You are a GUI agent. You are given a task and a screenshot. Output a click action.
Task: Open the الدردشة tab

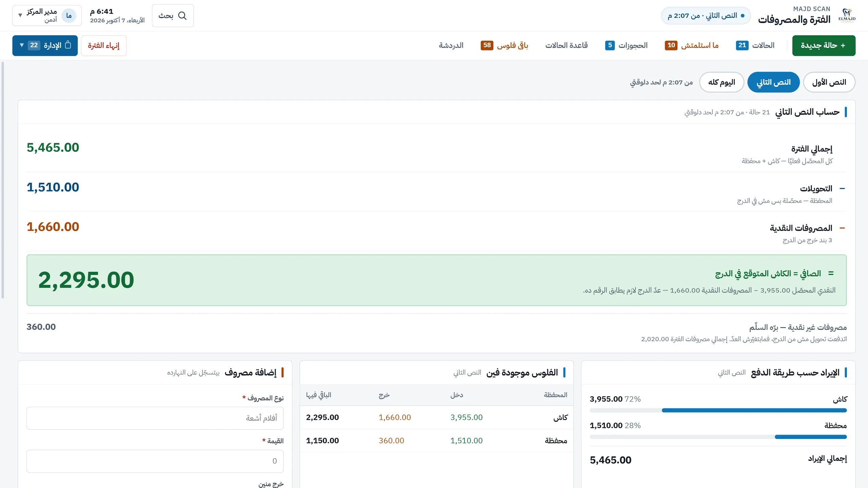(x=451, y=45)
